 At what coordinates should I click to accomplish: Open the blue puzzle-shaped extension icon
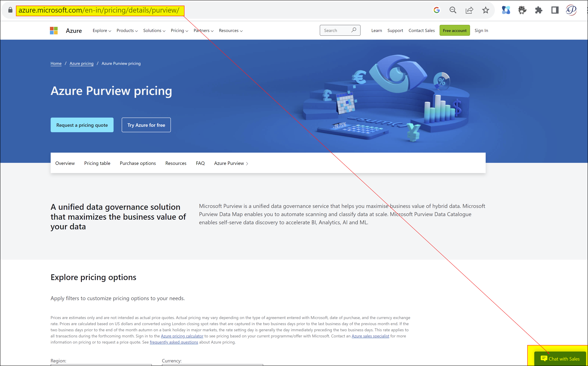tap(506, 10)
